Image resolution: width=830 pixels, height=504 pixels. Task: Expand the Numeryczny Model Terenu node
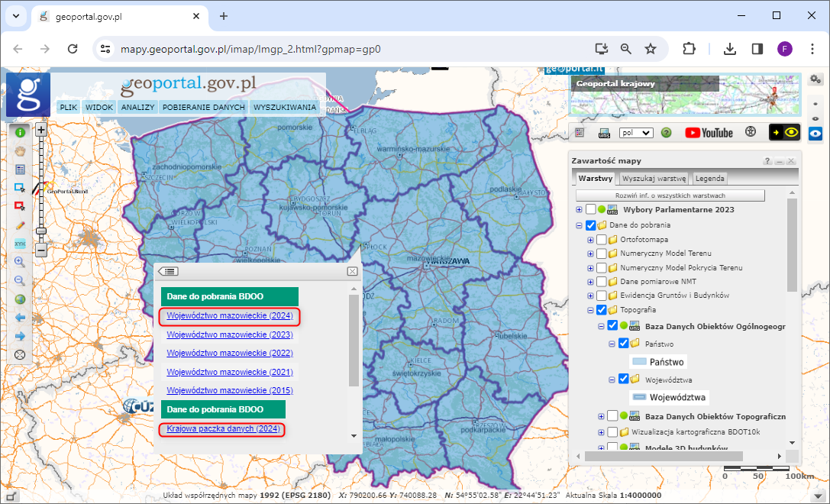tap(590, 254)
